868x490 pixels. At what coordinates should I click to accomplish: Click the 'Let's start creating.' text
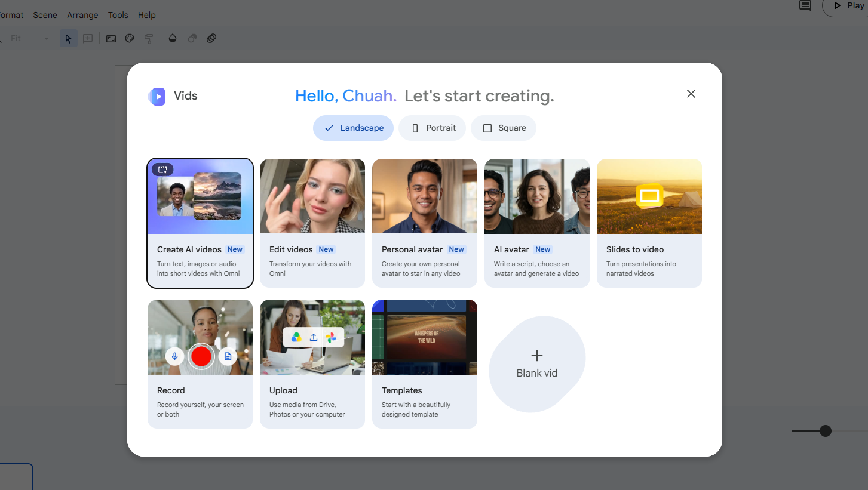click(x=479, y=95)
